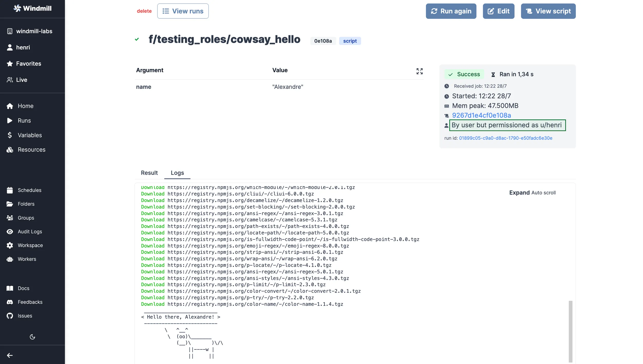Open Feedbacks Discord icon
Viewport: 643px width, 364px height.
[10, 302]
